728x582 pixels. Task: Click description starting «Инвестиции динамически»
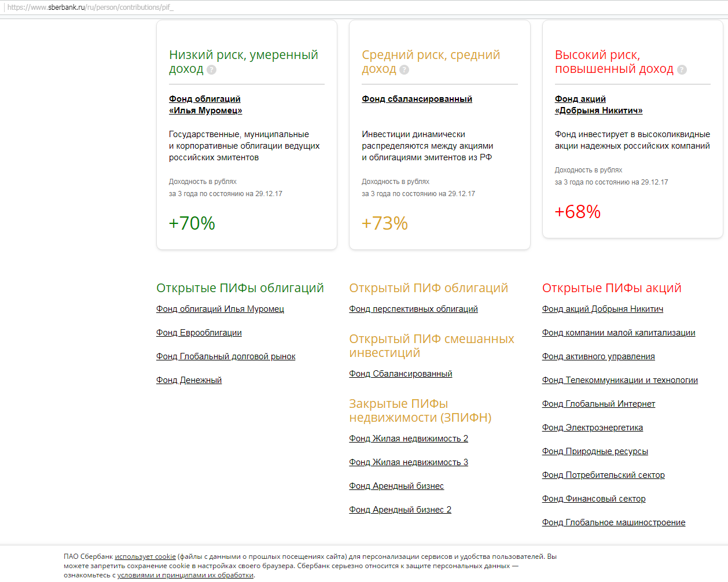click(428, 146)
